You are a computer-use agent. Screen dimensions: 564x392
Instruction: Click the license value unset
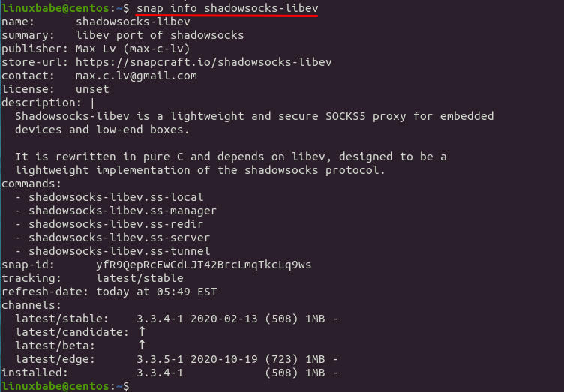coord(92,89)
